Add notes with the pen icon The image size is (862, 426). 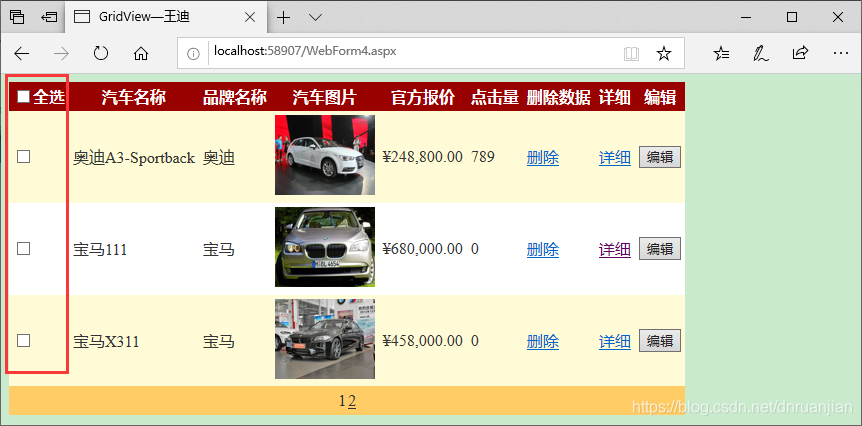pos(761,53)
